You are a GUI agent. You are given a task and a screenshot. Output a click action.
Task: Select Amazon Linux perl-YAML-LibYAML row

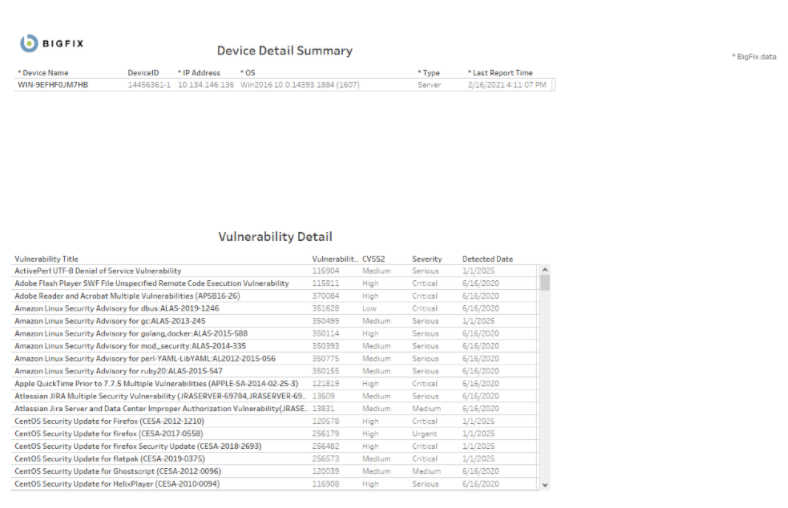click(274, 359)
